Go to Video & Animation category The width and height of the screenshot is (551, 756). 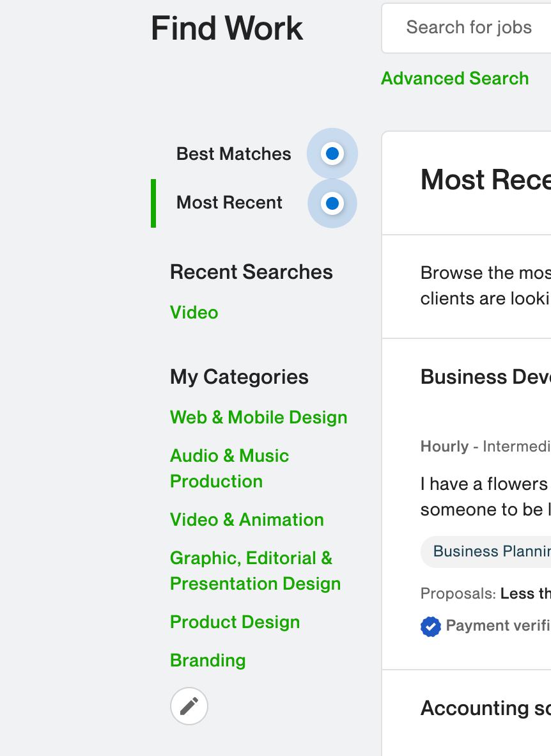[x=247, y=520]
